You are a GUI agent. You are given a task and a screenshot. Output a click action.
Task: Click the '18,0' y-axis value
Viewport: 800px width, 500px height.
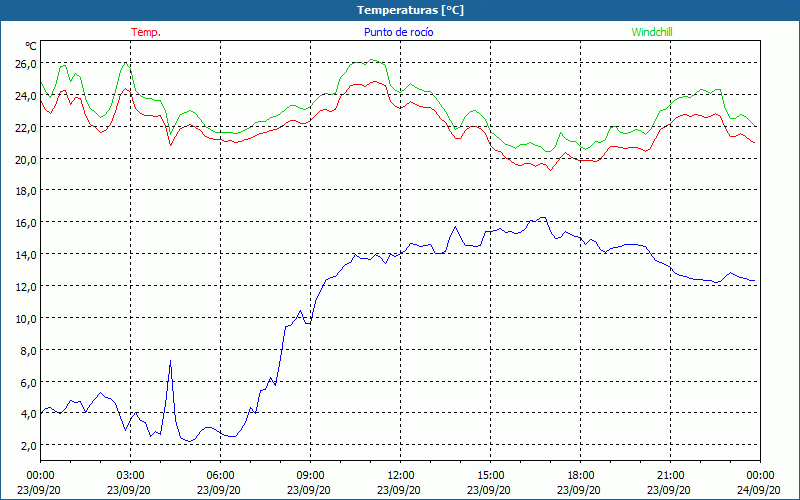(x=26, y=191)
